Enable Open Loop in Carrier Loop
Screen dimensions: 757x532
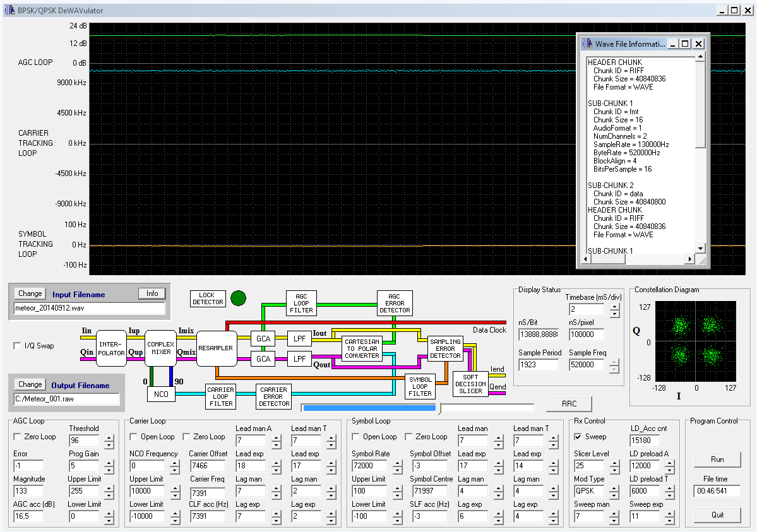tap(134, 437)
